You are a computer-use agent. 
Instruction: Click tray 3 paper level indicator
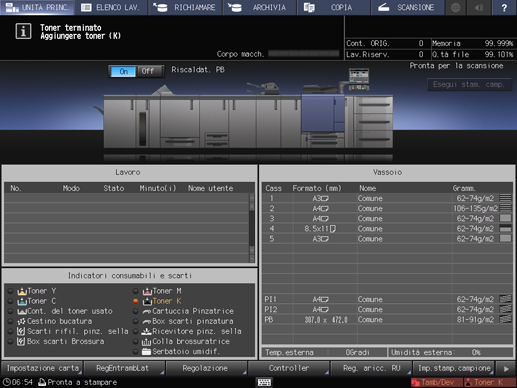pos(505,218)
